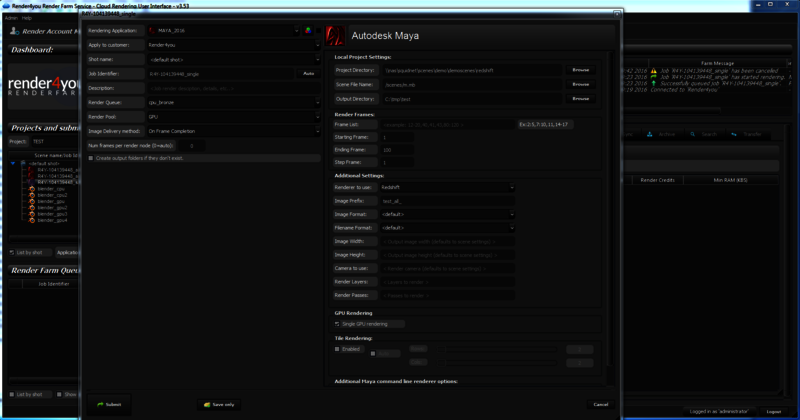Collapse the default shot tree node
Screen dimensions: 800x420
pyautogui.click(x=13, y=163)
